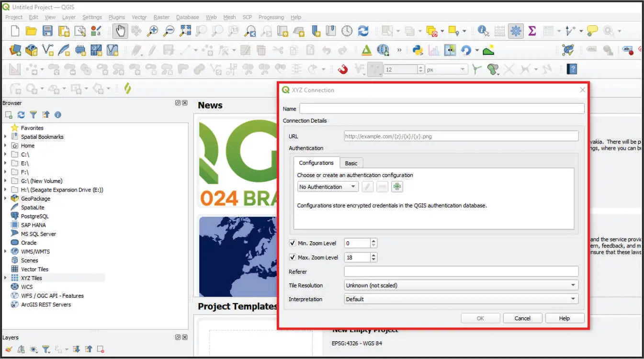The height and width of the screenshot is (359, 644).
Task: Click Filter Browser funnel icon
Action: (33, 115)
